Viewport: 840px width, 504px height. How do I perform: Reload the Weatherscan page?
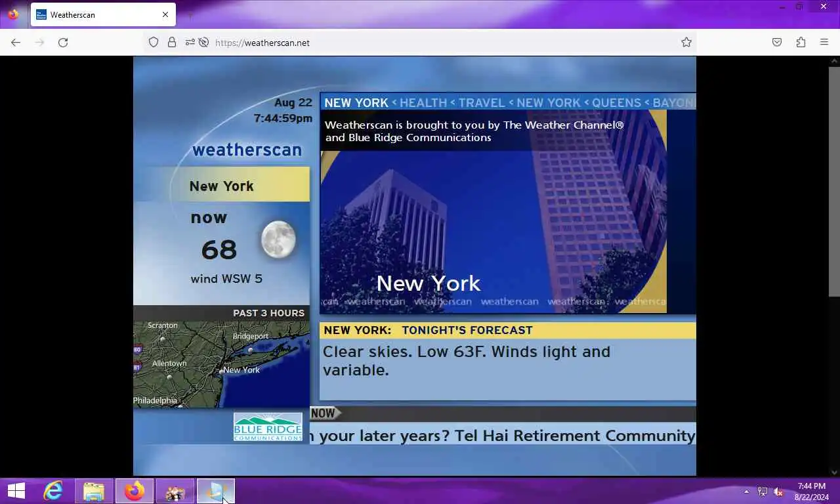pos(63,42)
